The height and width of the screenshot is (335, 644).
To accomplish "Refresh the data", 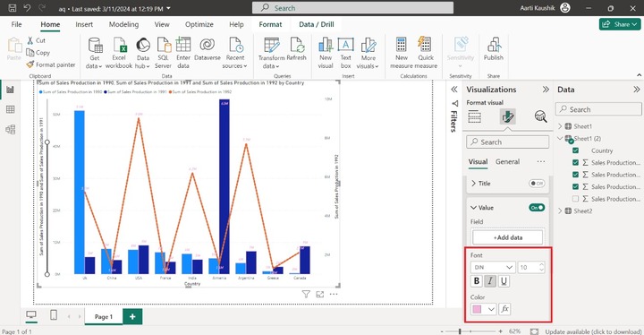I will pos(297,49).
